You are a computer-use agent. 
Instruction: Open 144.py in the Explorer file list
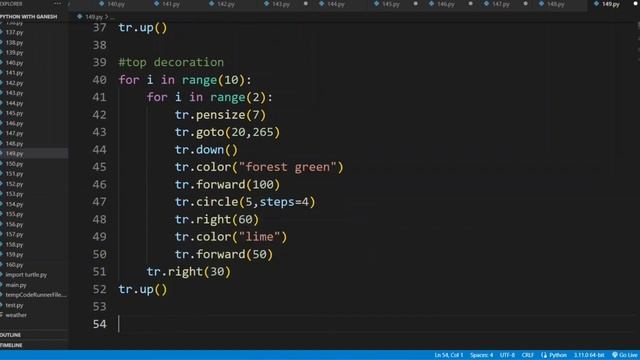tap(14, 103)
